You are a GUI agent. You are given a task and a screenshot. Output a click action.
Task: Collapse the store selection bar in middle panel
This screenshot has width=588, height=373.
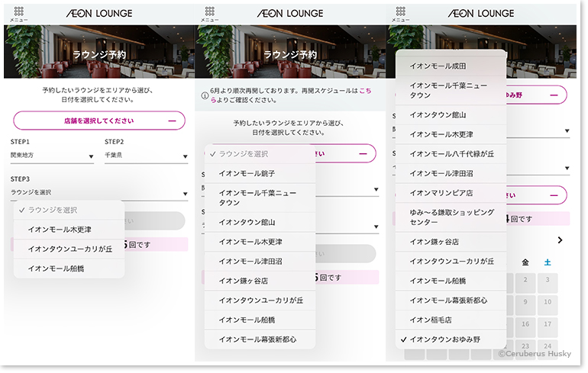click(x=363, y=153)
